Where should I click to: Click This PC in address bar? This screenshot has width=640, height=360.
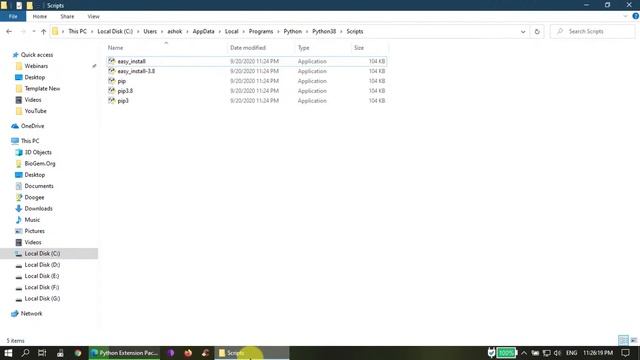click(x=77, y=31)
